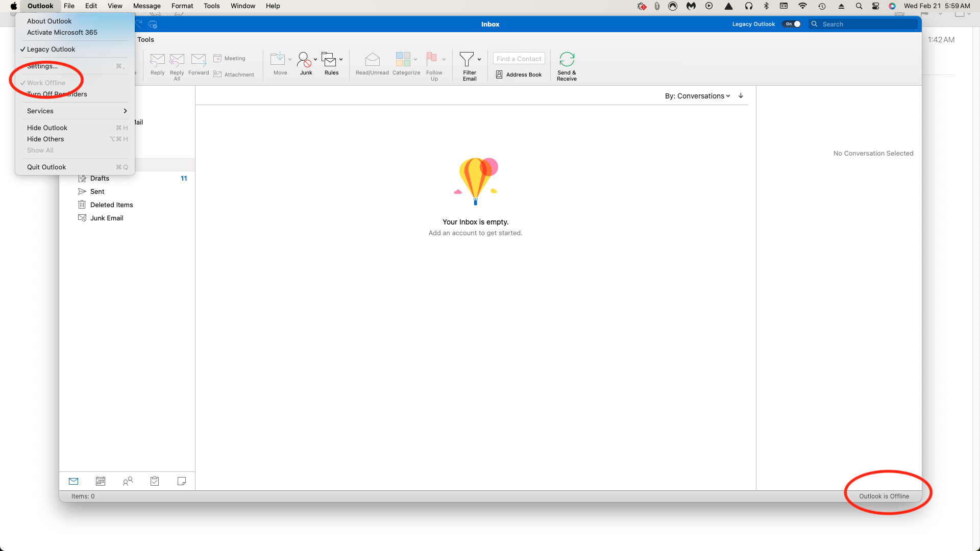Select Quit Outlook menu item
The width and height of the screenshot is (980, 551).
75,167
